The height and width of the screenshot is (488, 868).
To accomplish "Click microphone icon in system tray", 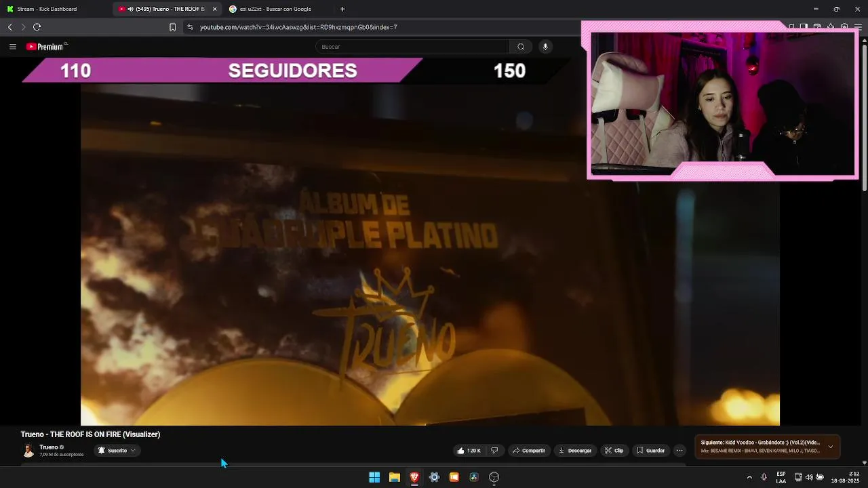I will point(764,477).
